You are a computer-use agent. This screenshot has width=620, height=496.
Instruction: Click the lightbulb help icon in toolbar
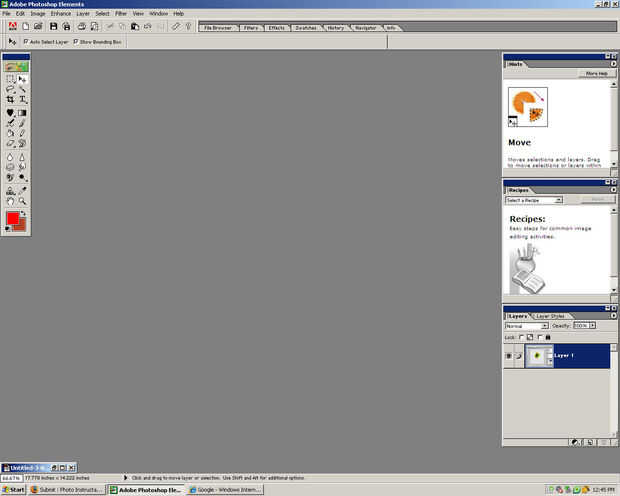(x=188, y=27)
